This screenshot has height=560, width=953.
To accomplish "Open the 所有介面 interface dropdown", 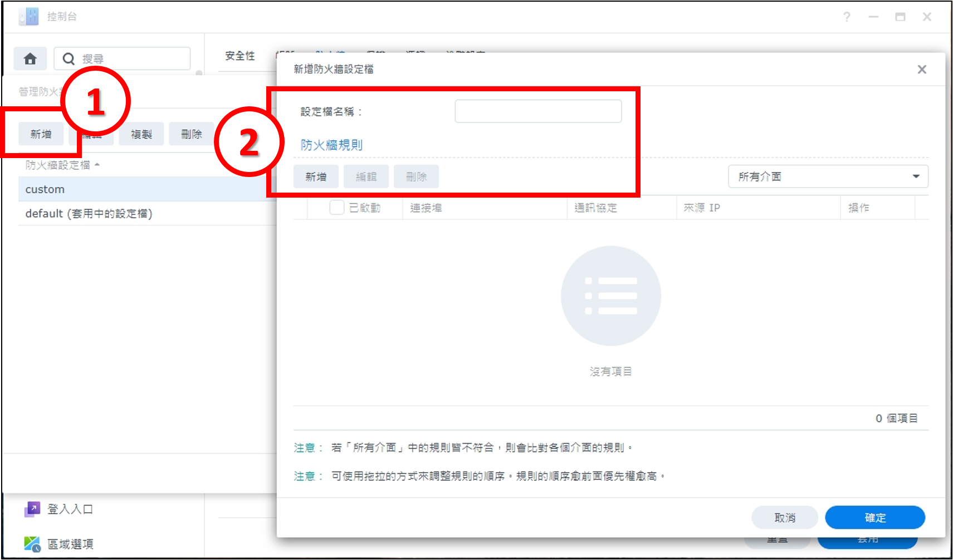I will (828, 176).
